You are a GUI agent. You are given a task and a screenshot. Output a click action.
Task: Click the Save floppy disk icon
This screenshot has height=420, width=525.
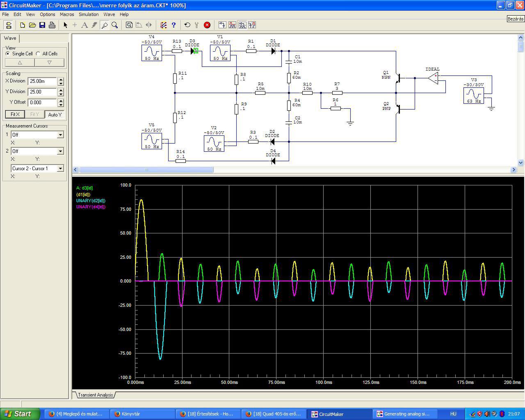coord(42,25)
